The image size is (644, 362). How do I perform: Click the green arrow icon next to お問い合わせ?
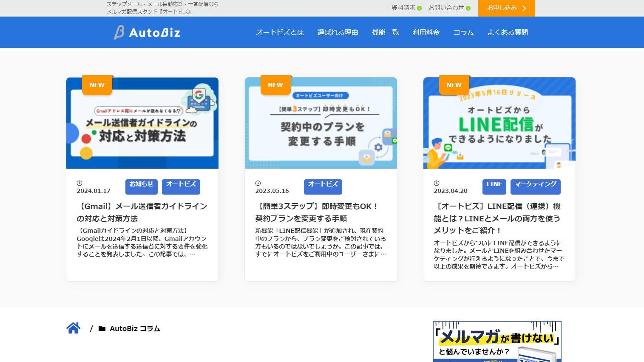click(468, 8)
